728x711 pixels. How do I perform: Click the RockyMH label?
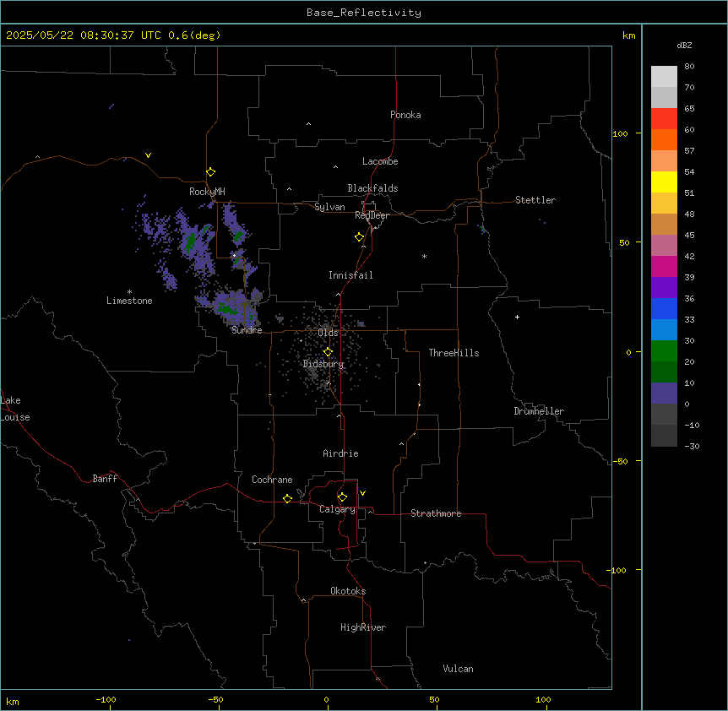tap(207, 192)
